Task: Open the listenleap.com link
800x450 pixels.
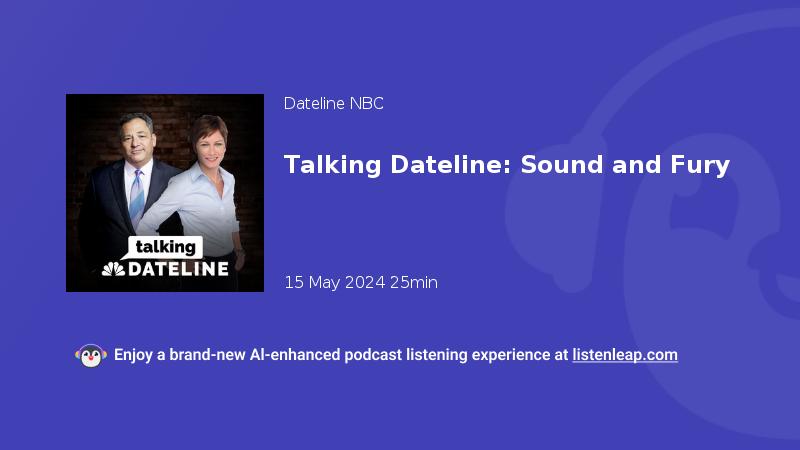Action: coord(625,355)
